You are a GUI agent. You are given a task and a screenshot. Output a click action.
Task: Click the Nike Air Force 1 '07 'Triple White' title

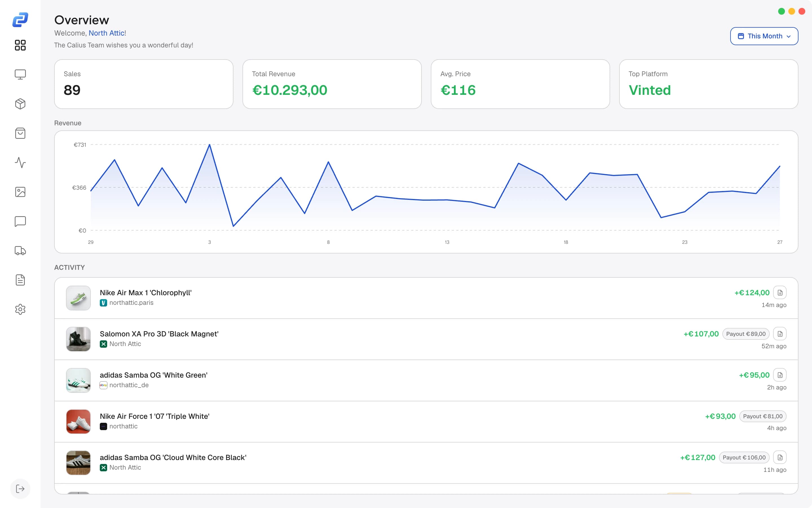click(x=154, y=416)
